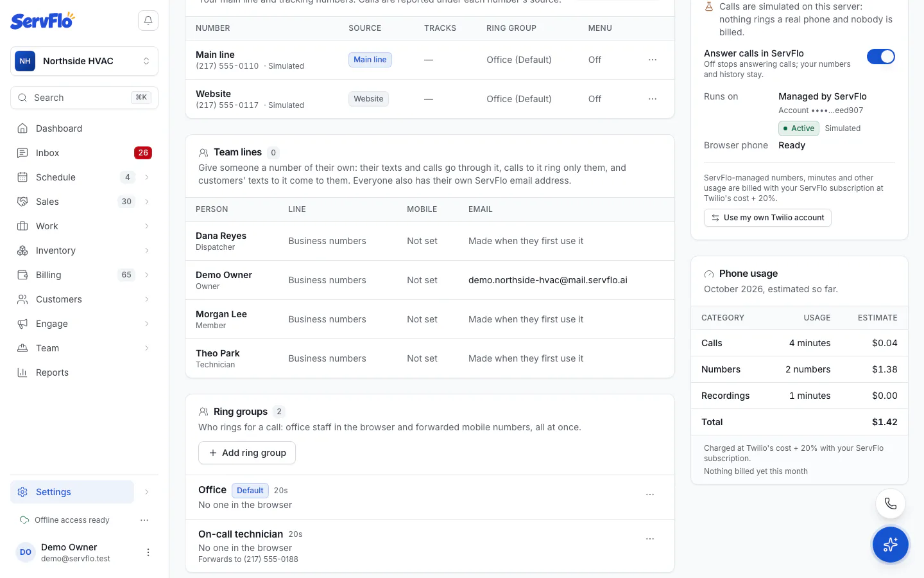Image resolution: width=924 pixels, height=578 pixels.
Task: Click Add ring group button
Action: pyautogui.click(x=247, y=453)
